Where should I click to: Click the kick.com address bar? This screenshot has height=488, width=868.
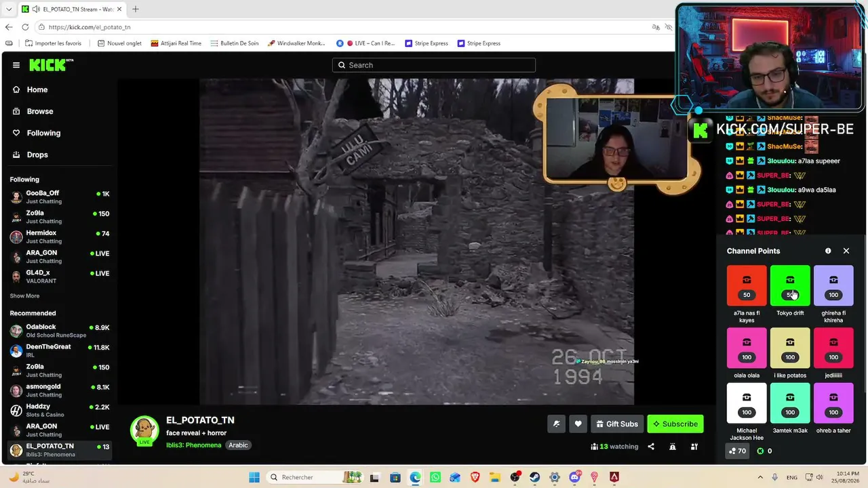(339, 27)
